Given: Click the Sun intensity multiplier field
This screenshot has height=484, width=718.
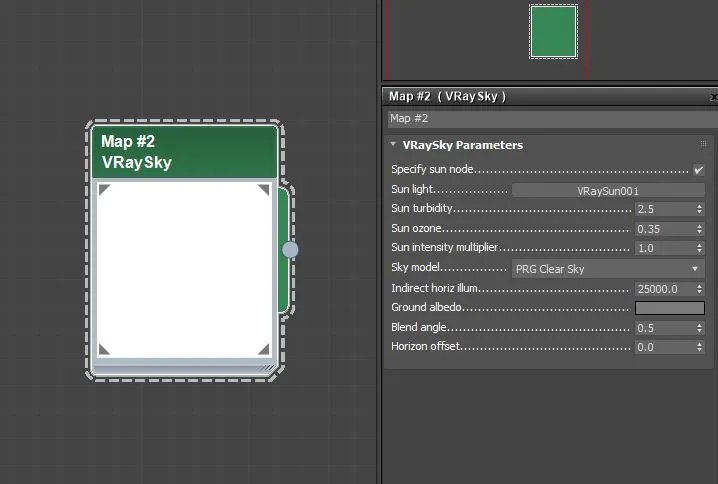Looking at the screenshot, I should 664,248.
